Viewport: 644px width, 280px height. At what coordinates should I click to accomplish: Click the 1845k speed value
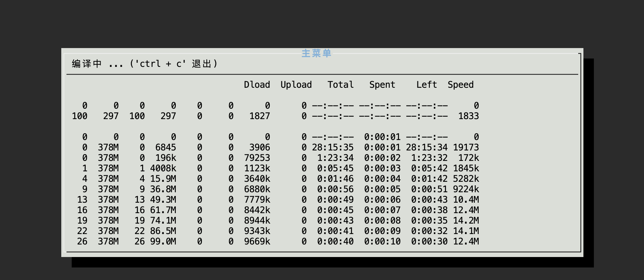(x=466, y=168)
